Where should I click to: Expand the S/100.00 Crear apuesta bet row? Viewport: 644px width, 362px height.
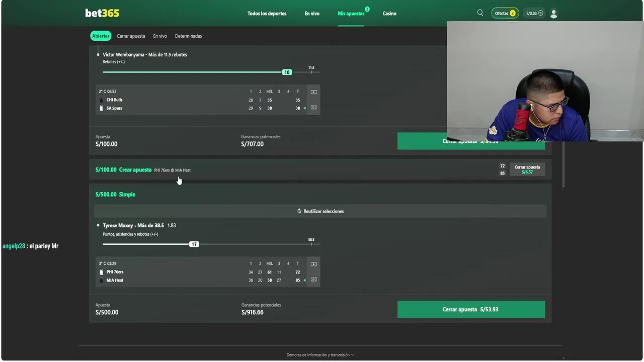click(320, 169)
